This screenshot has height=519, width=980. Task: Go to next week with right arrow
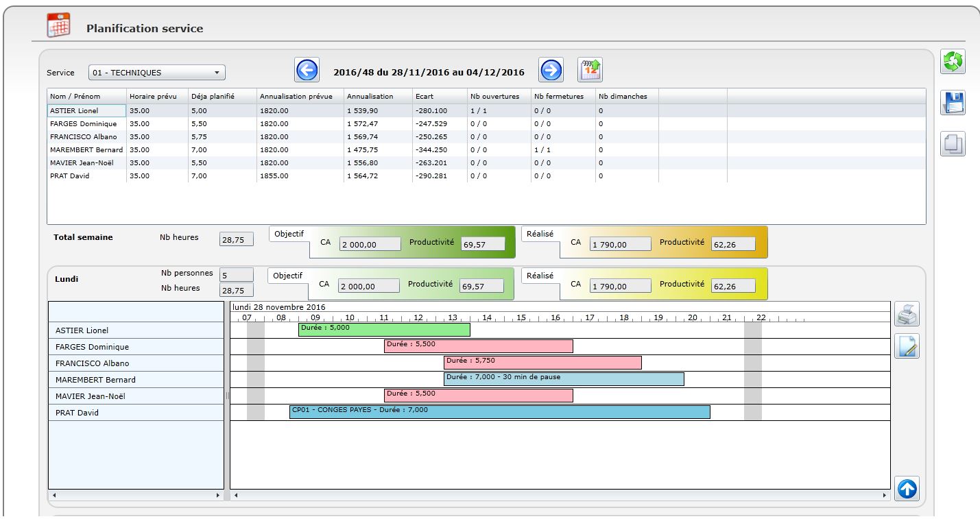pyautogui.click(x=551, y=71)
